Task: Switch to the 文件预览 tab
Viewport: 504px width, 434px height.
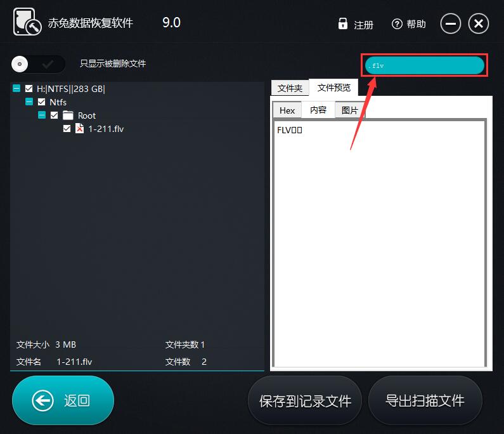Action: (x=333, y=87)
